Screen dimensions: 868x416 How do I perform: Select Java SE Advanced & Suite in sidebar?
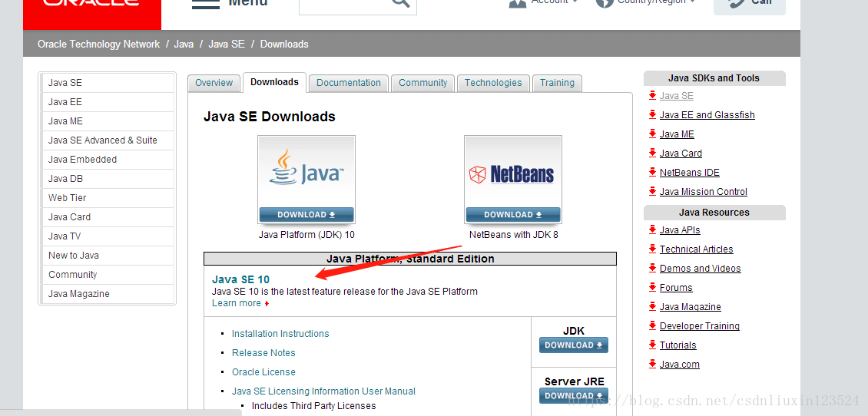pos(108,140)
